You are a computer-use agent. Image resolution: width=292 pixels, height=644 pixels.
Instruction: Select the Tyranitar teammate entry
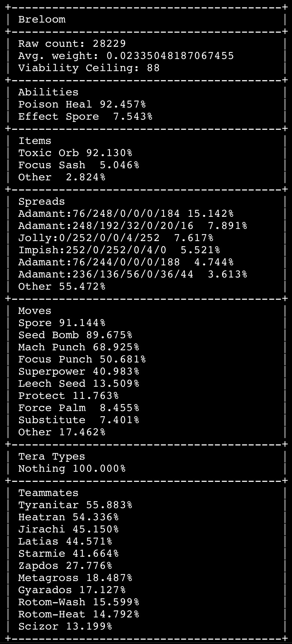click(75, 505)
